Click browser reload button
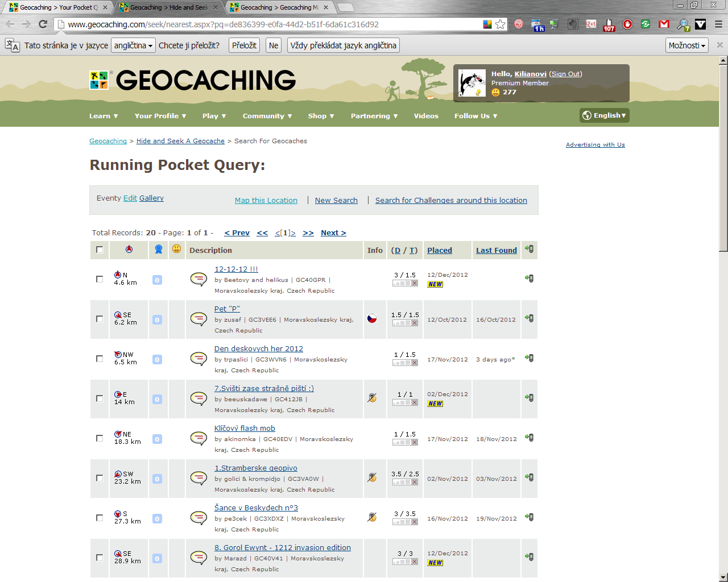Screen dimensions: 728x582 tap(43, 24)
